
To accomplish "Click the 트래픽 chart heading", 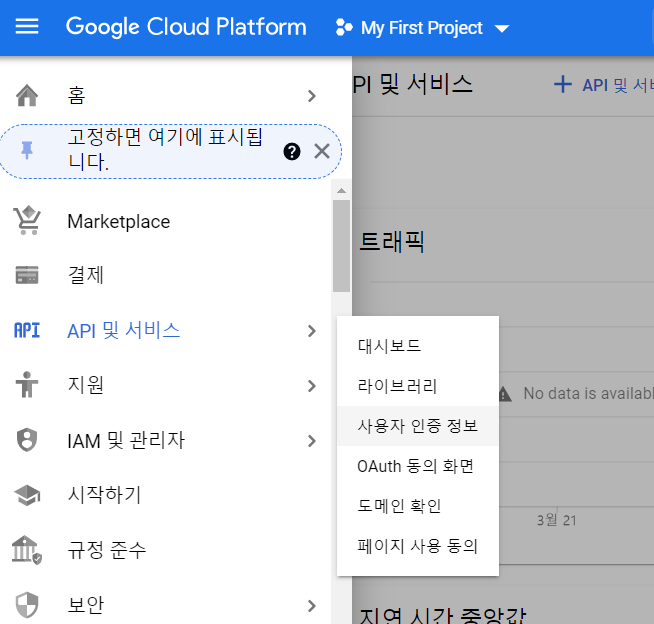I will [x=391, y=242].
